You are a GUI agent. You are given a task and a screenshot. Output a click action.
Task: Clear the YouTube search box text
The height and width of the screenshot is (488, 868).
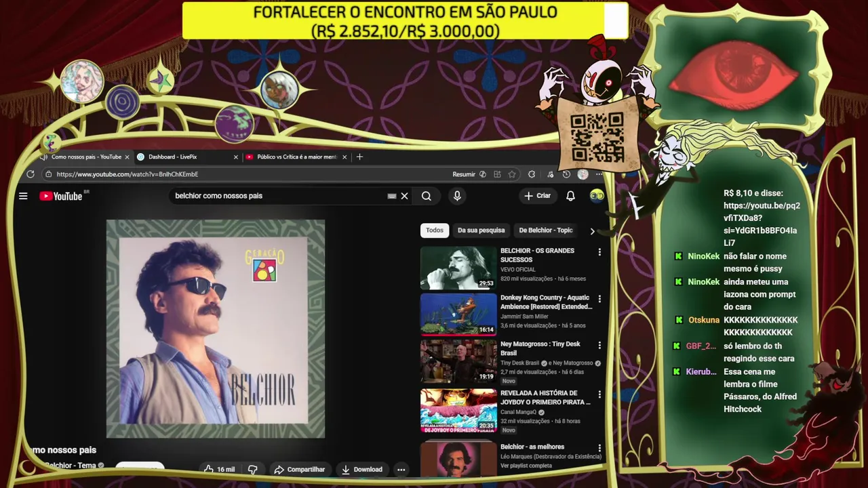pos(404,196)
